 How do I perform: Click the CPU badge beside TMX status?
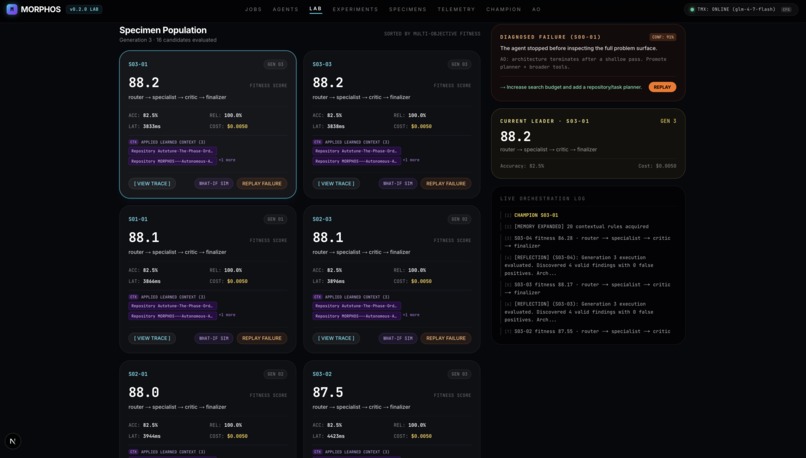(x=786, y=9)
